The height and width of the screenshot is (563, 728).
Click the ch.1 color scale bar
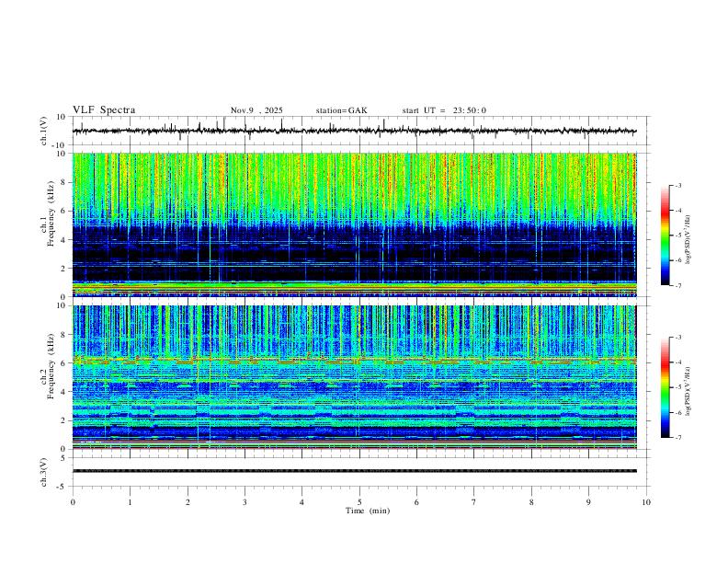point(665,236)
